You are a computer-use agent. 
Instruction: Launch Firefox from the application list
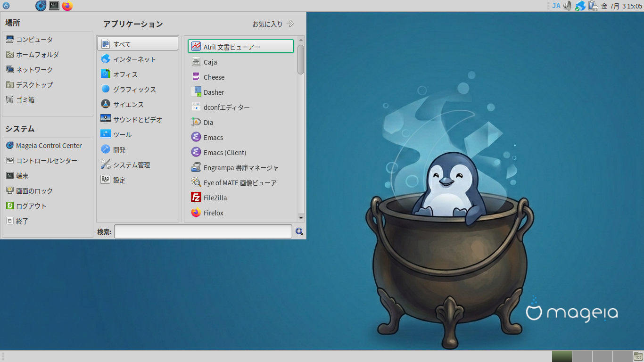(240, 213)
